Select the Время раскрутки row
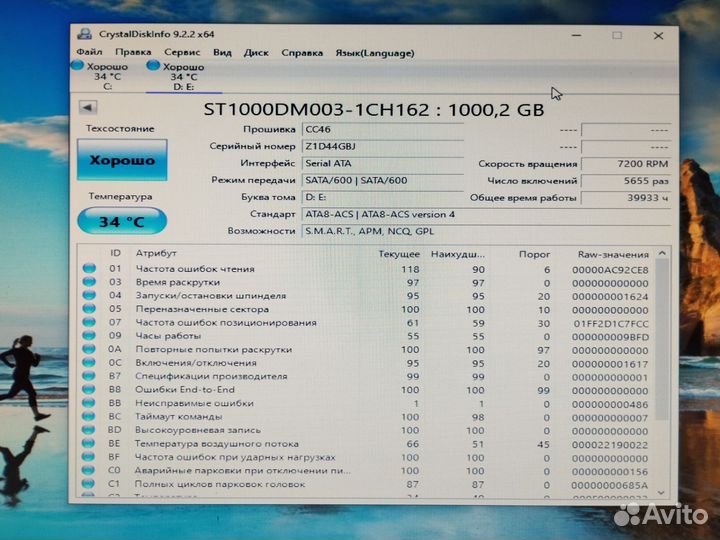Viewport: 720px width, 540px height. click(366, 282)
